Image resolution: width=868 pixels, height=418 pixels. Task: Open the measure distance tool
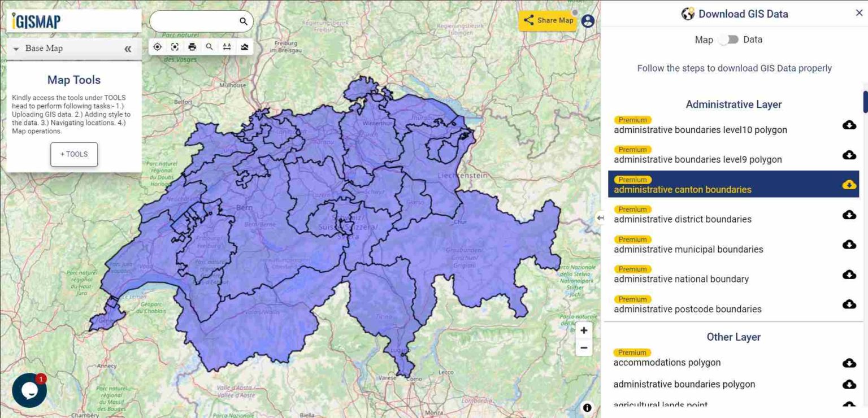227,47
